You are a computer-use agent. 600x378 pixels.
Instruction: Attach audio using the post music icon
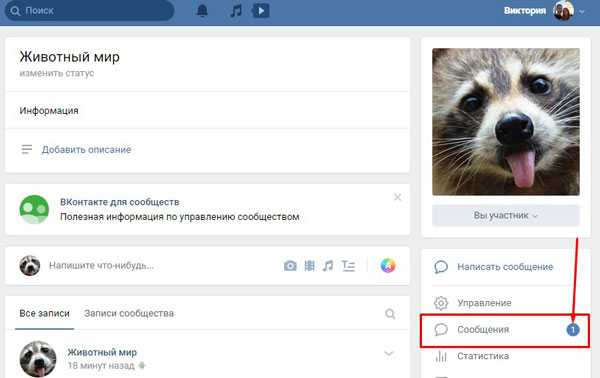click(x=328, y=266)
